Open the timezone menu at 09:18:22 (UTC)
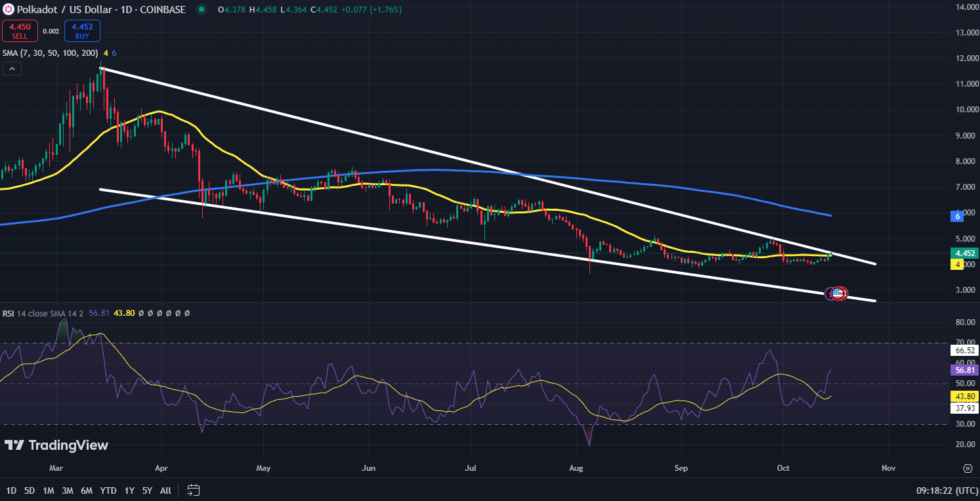 point(947,490)
